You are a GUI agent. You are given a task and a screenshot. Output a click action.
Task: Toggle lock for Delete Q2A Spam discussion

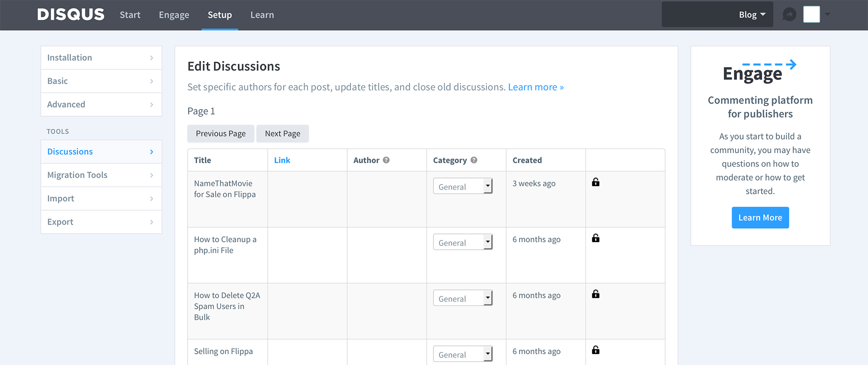[x=596, y=294]
